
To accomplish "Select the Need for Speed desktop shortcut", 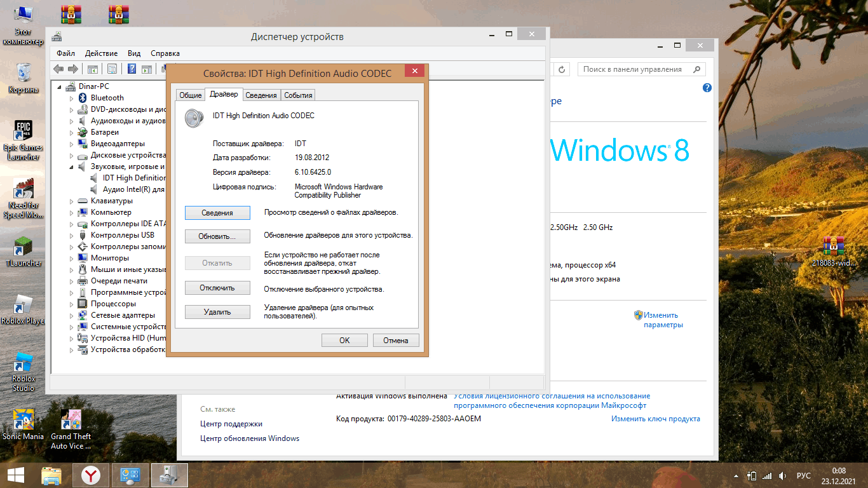I will click(24, 199).
